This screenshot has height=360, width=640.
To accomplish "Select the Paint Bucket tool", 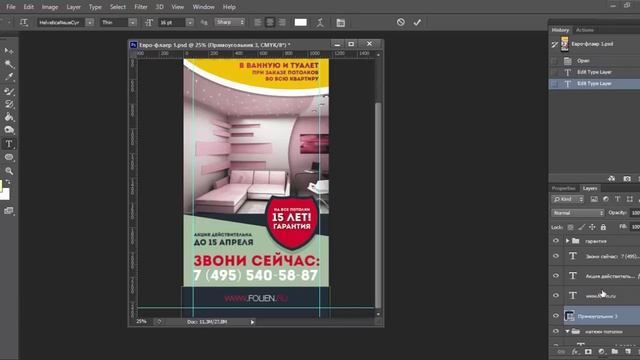I will pyautogui.click(x=9, y=117).
